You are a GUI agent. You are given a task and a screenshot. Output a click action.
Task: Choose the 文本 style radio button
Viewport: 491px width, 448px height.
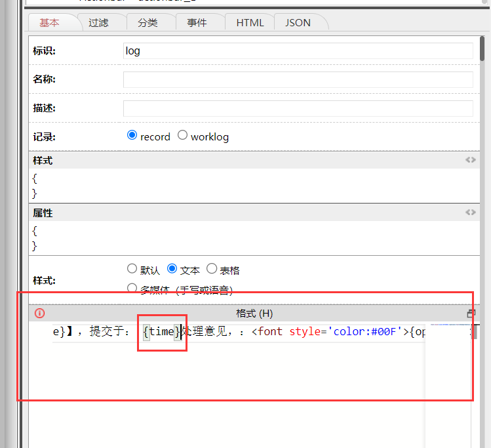click(x=172, y=269)
